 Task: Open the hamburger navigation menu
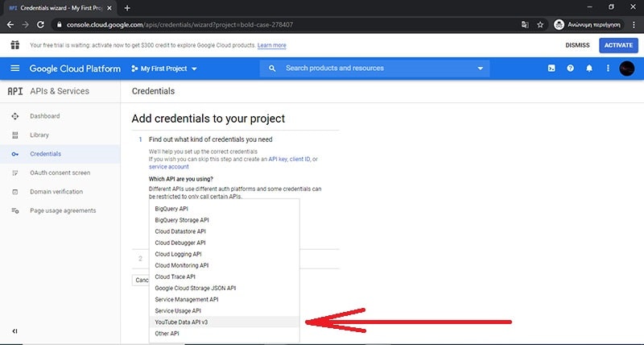[15, 69]
